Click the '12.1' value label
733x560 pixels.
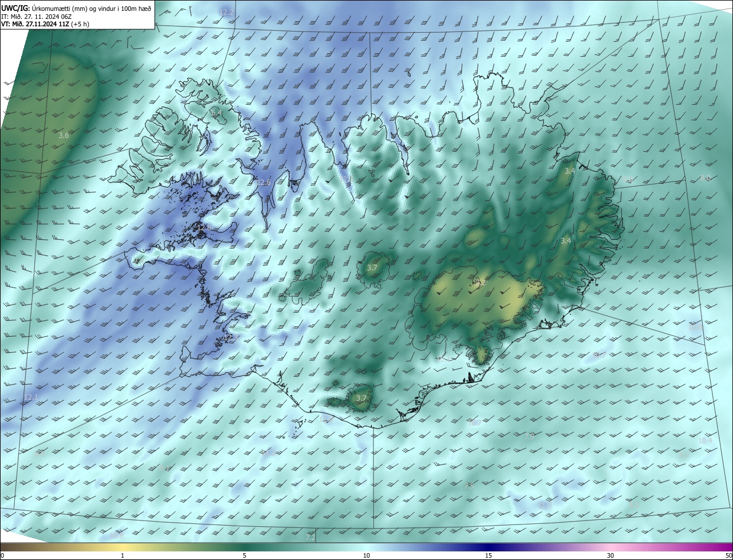(31, 397)
